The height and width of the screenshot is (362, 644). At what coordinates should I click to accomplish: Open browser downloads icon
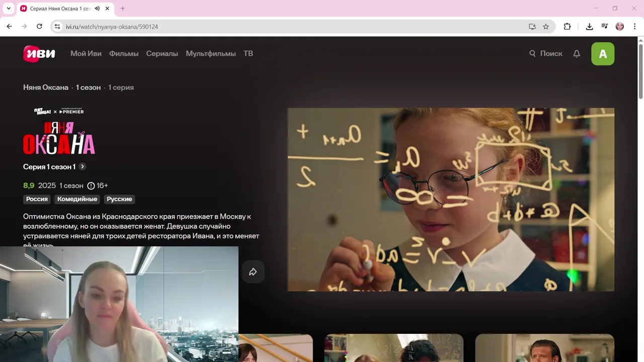tap(589, 27)
